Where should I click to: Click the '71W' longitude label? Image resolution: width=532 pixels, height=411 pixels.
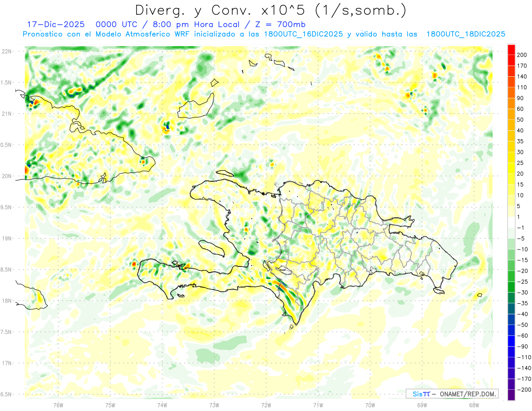318,405
